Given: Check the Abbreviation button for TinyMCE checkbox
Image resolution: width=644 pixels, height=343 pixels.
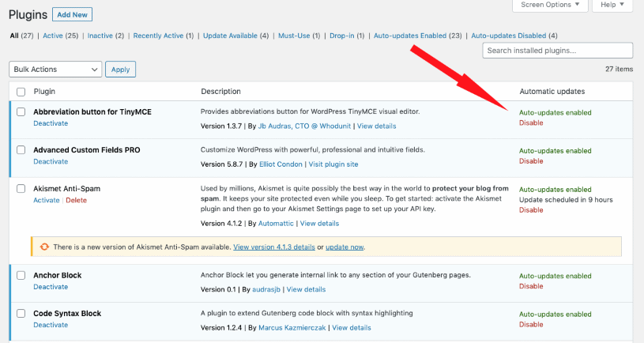Looking at the screenshot, I should 21,111.
